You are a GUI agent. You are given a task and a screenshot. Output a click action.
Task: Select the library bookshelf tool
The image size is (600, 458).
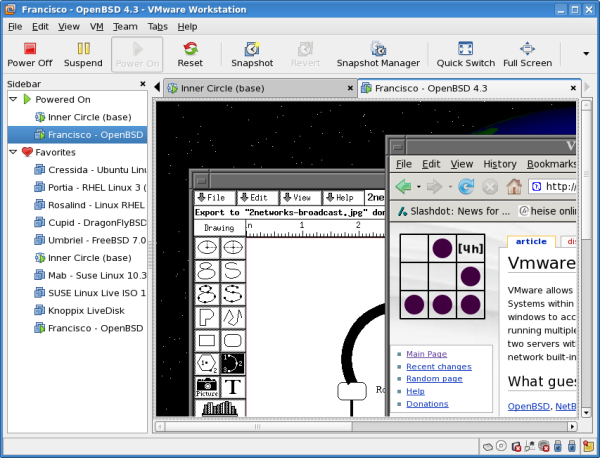pyautogui.click(x=220, y=408)
